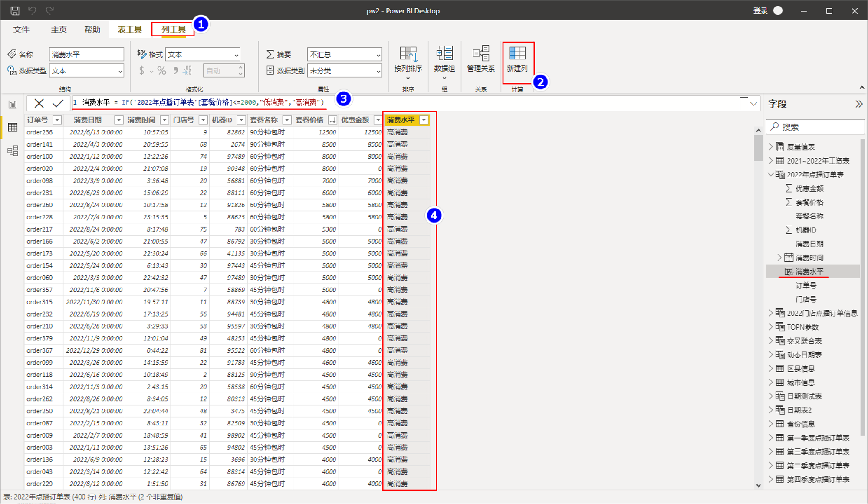
Task: Open filter dropdown for 消费日期 column
Action: [118, 120]
